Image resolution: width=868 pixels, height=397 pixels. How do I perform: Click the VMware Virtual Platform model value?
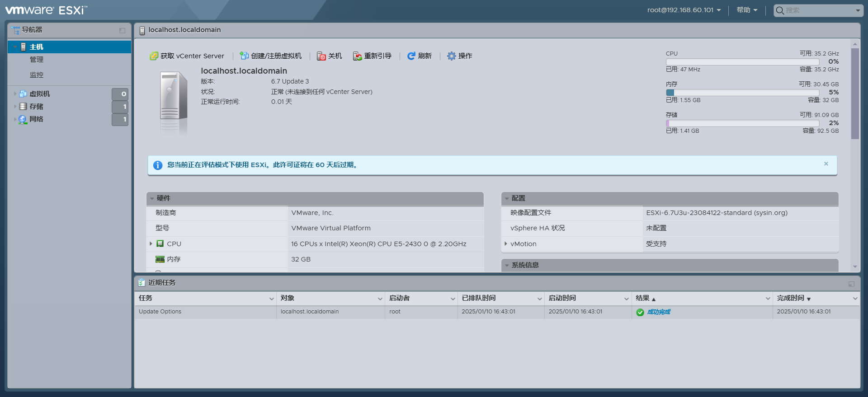pos(331,228)
